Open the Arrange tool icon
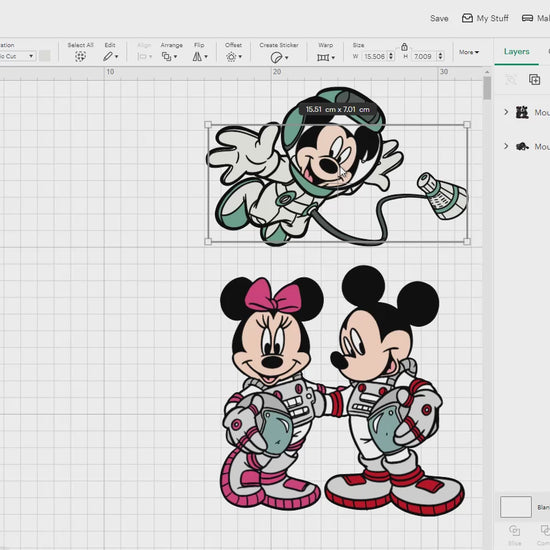 pyautogui.click(x=166, y=56)
